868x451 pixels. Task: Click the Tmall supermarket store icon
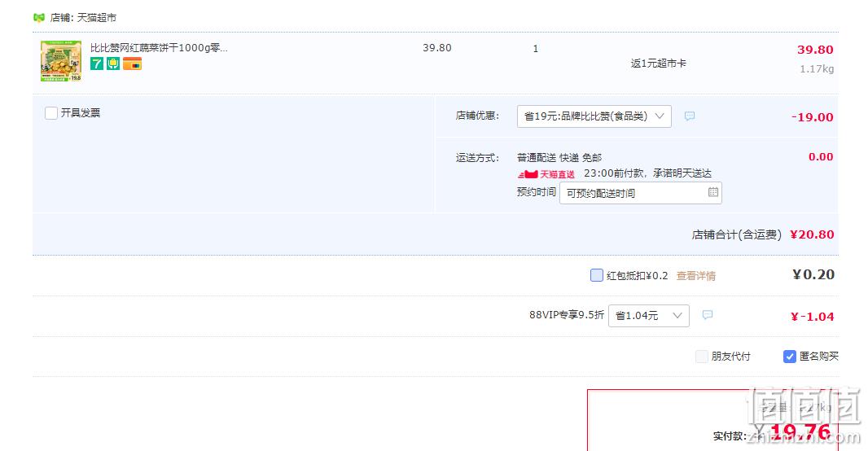point(39,18)
